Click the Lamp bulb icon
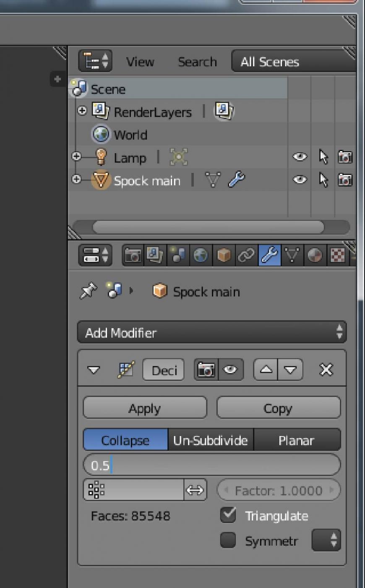The width and height of the screenshot is (365, 588). (101, 157)
